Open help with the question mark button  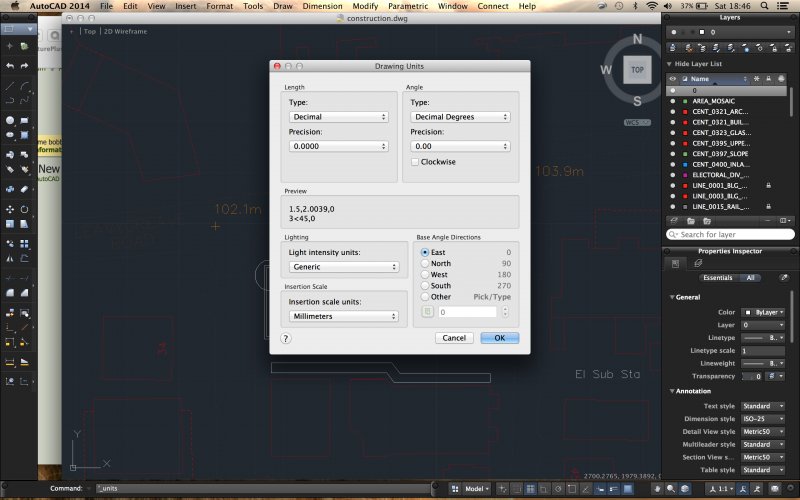pyautogui.click(x=286, y=338)
